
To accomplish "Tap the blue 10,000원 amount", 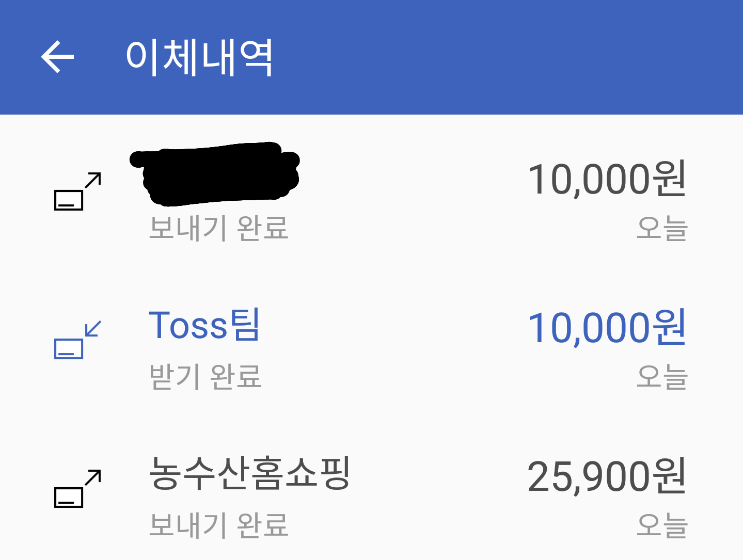I will (x=607, y=328).
